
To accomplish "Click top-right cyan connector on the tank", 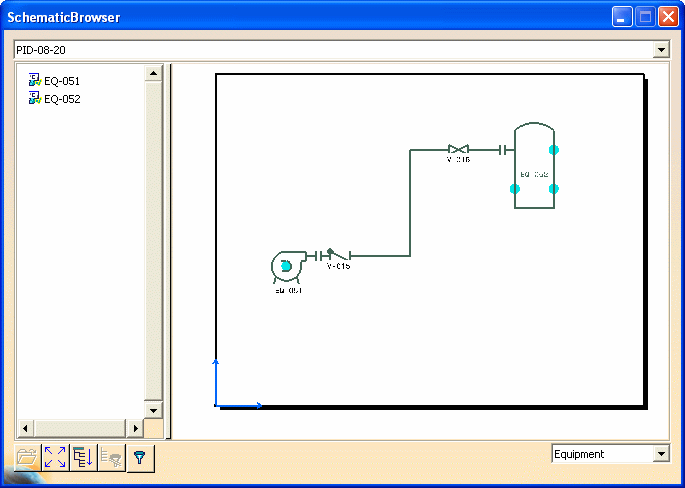I will click(x=554, y=150).
